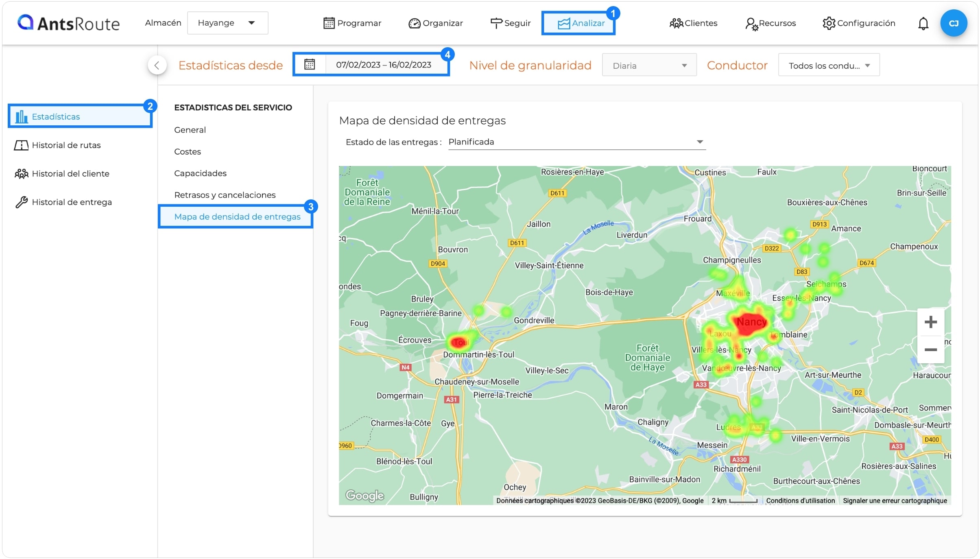980x559 pixels.
Task: Click the Clientes people icon
Action: pos(676,23)
